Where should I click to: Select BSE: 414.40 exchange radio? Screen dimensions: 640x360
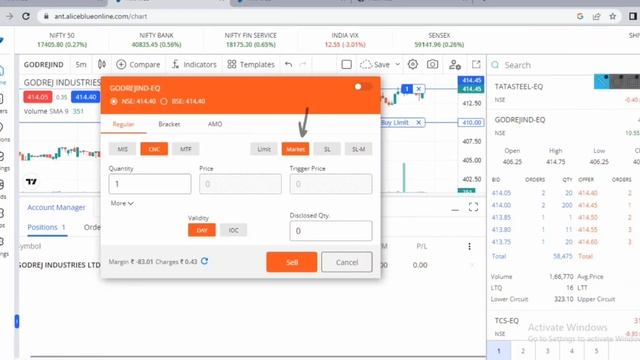click(x=183, y=101)
